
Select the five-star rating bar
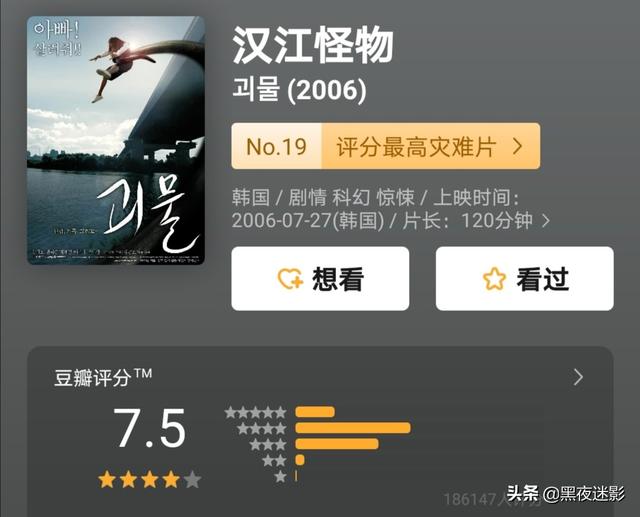(315, 412)
